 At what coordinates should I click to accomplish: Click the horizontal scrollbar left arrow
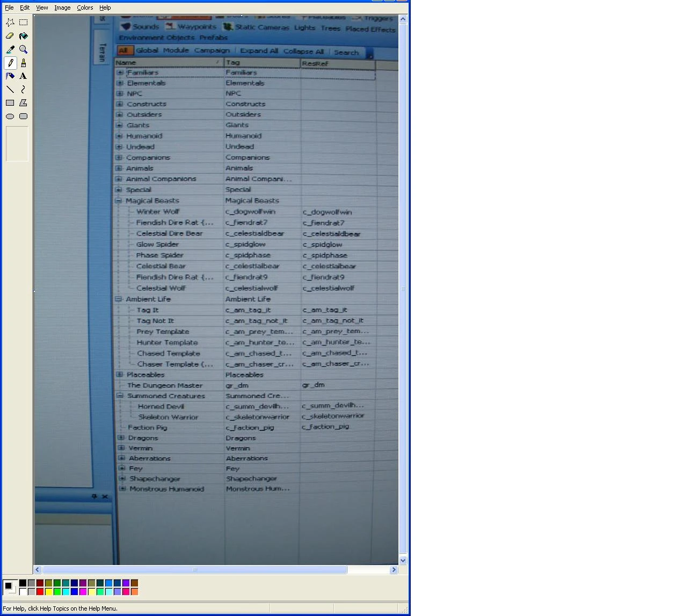tap(38, 570)
